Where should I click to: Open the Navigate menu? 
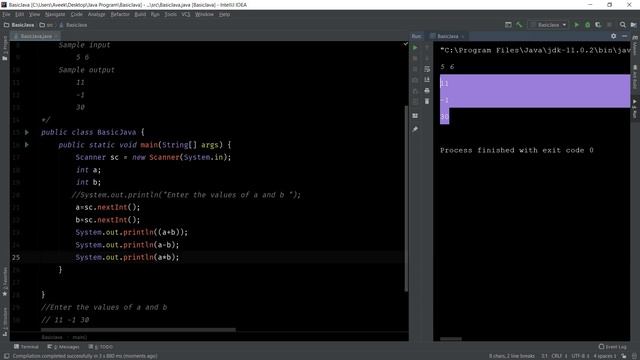(x=55, y=14)
